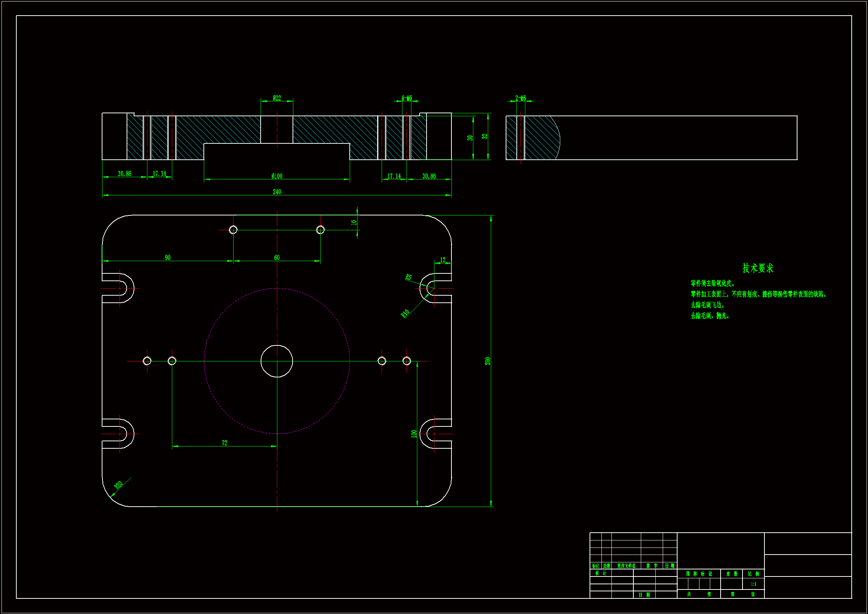Select the 200 height dimension text

click(488, 361)
